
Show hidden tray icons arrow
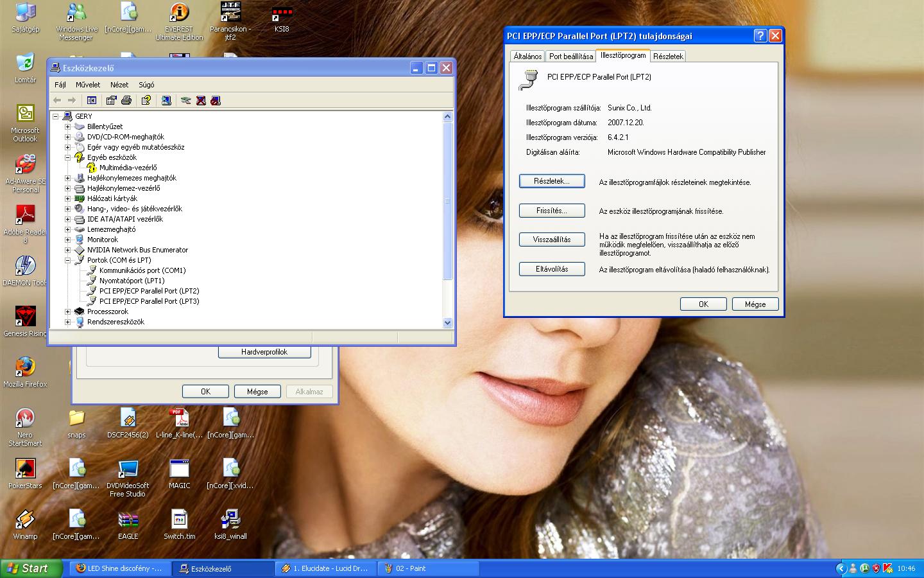click(x=841, y=568)
